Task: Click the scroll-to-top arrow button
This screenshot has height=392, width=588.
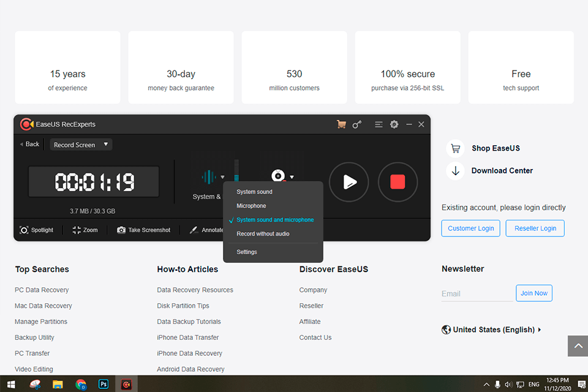Action: (578, 346)
